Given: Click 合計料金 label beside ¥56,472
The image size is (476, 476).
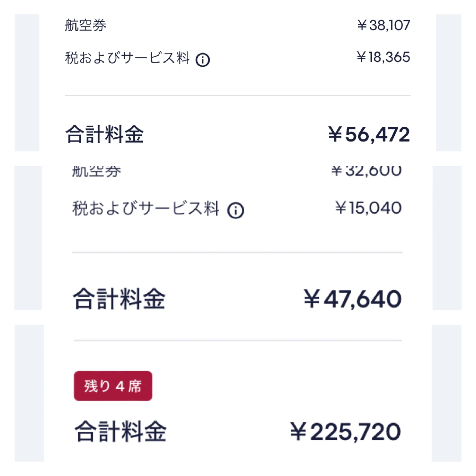Looking at the screenshot, I should [104, 134].
